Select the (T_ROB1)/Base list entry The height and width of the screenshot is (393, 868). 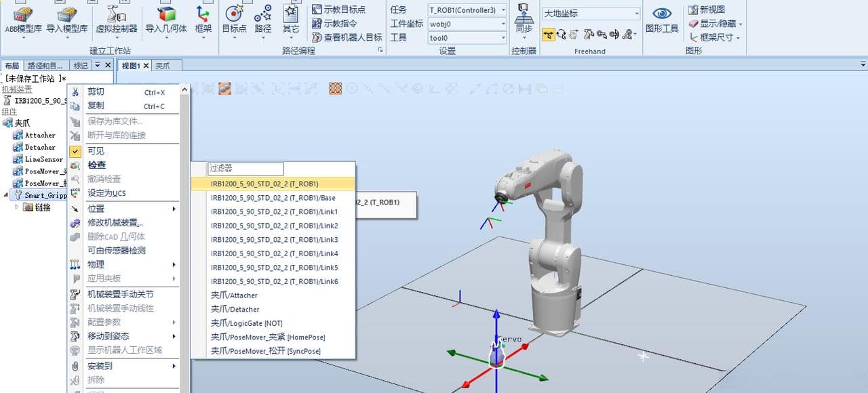pos(273,198)
